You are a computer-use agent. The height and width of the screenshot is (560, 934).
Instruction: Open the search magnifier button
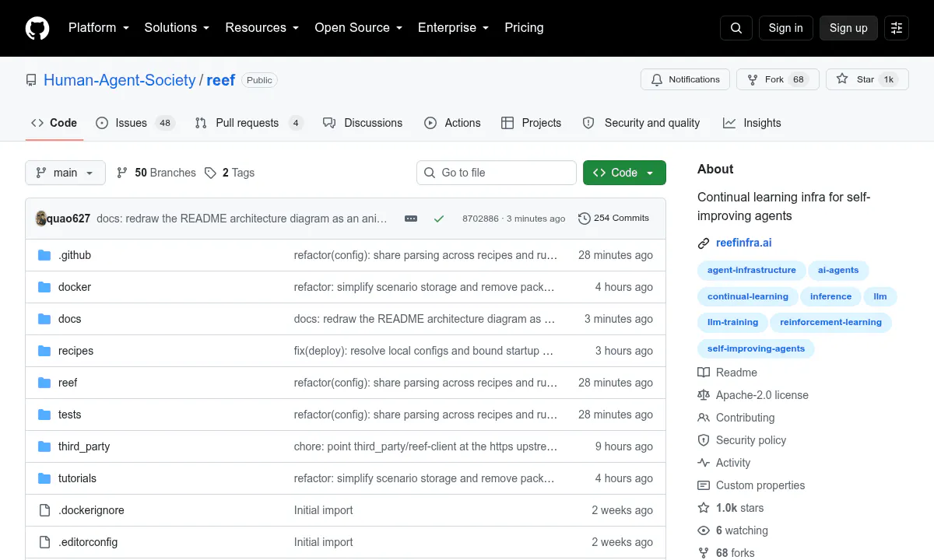click(736, 28)
